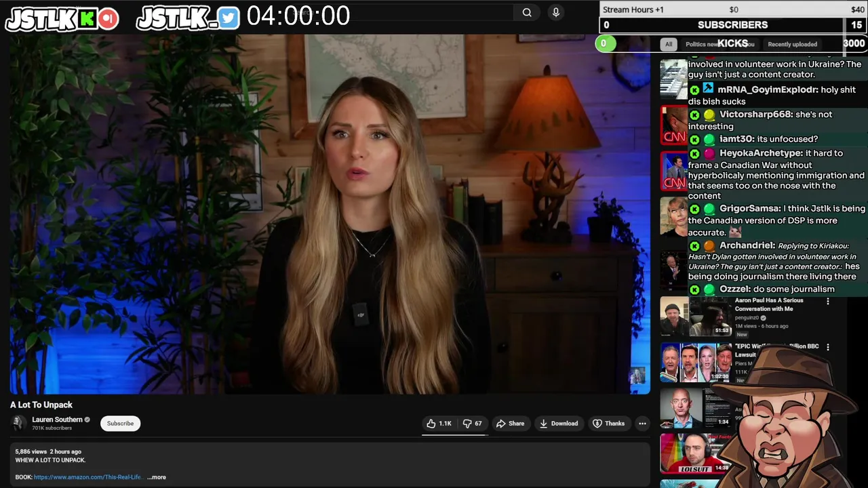Open three-dot menu for EPIC Win BBC video
The image size is (868, 488).
tap(827, 347)
